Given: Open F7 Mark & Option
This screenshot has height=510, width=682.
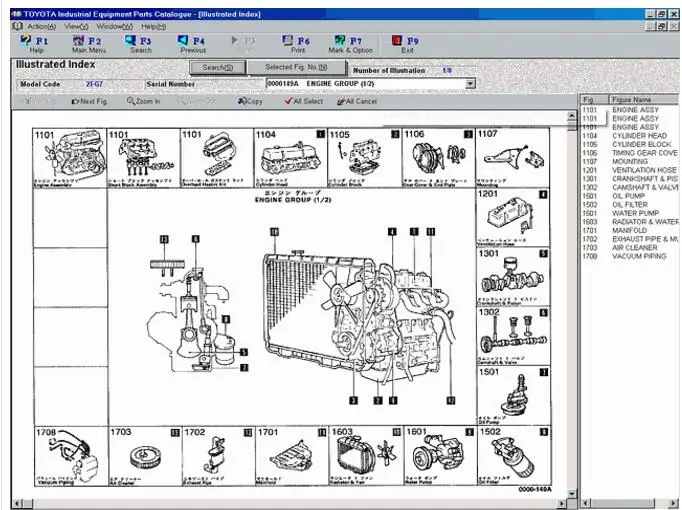Looking at the screenshot, I should click(x=350, y=44).
